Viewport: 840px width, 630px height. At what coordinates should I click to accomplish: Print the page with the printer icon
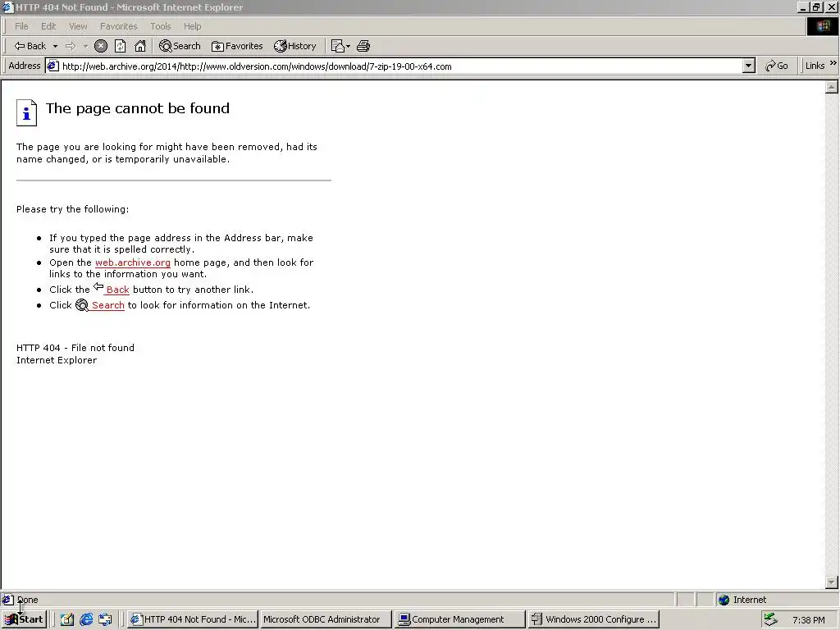[363, 46]
